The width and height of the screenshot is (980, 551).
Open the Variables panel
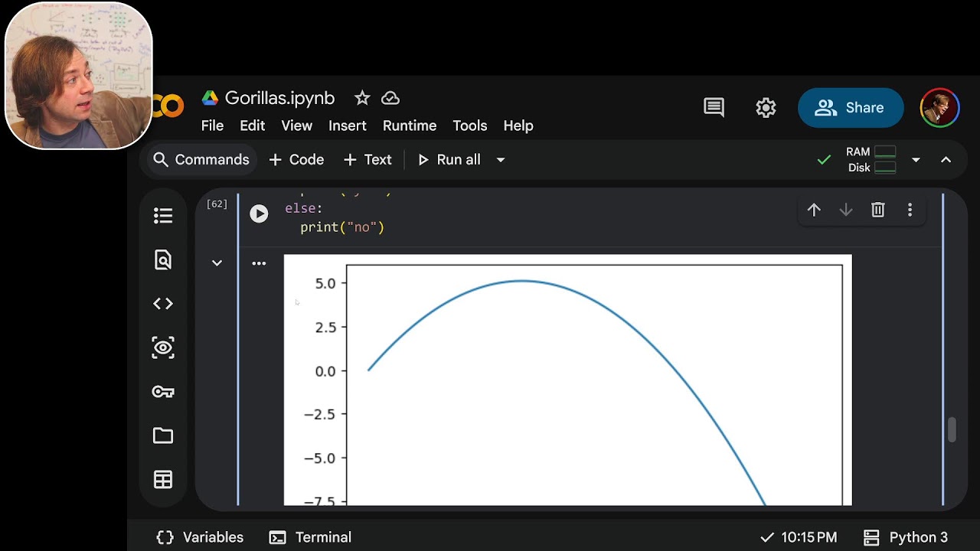(199, 537)
